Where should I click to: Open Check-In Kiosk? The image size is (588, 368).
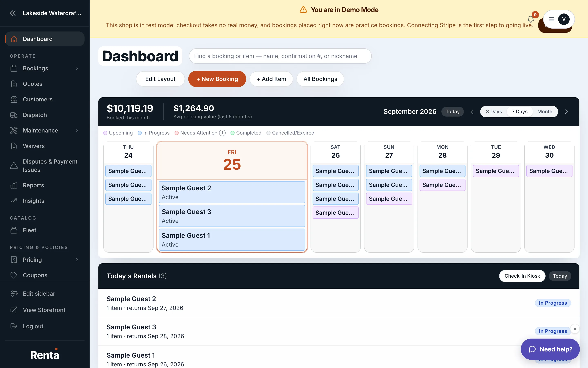522,276
